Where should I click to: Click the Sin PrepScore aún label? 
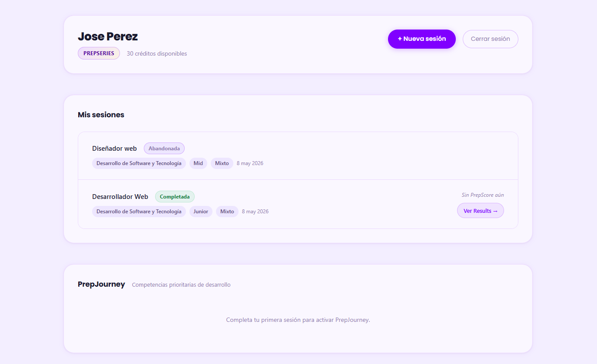coord(483,195)
